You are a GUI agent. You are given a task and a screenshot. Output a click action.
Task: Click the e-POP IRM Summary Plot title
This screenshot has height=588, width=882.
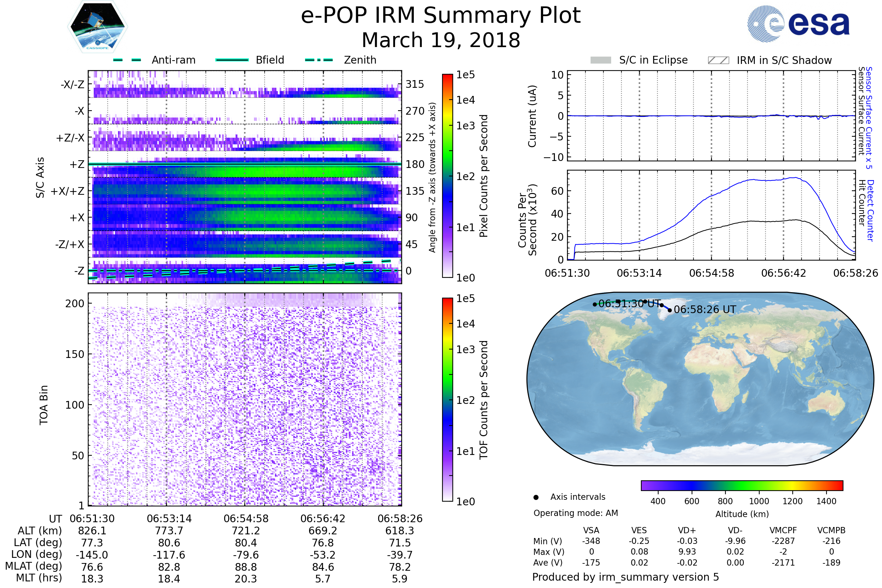click(x=441, y=16)
